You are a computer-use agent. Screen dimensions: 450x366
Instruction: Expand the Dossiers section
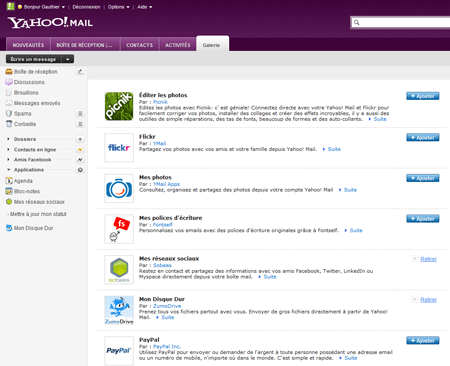point(8,139)
